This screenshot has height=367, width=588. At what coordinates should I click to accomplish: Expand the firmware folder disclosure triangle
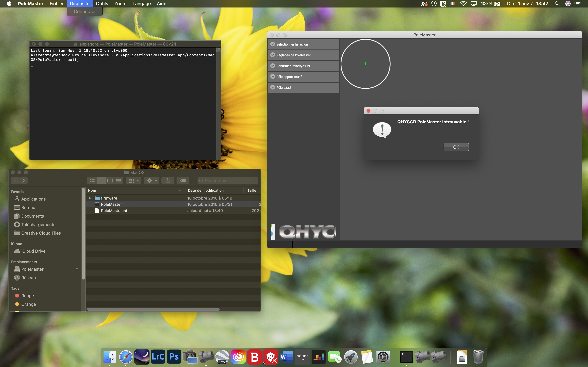point(90,198)
